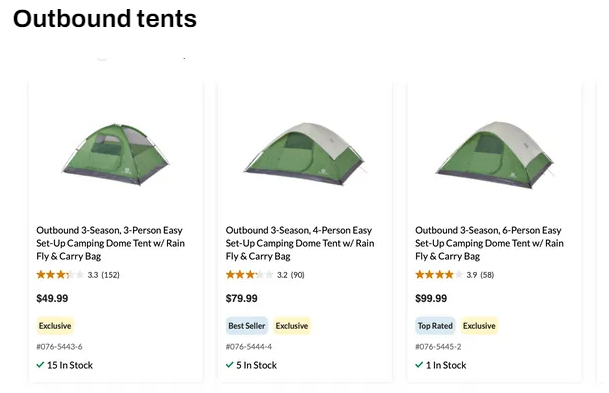Click the 3.9 star rating icons
609x393 pixels.
[x=439, y=275]
